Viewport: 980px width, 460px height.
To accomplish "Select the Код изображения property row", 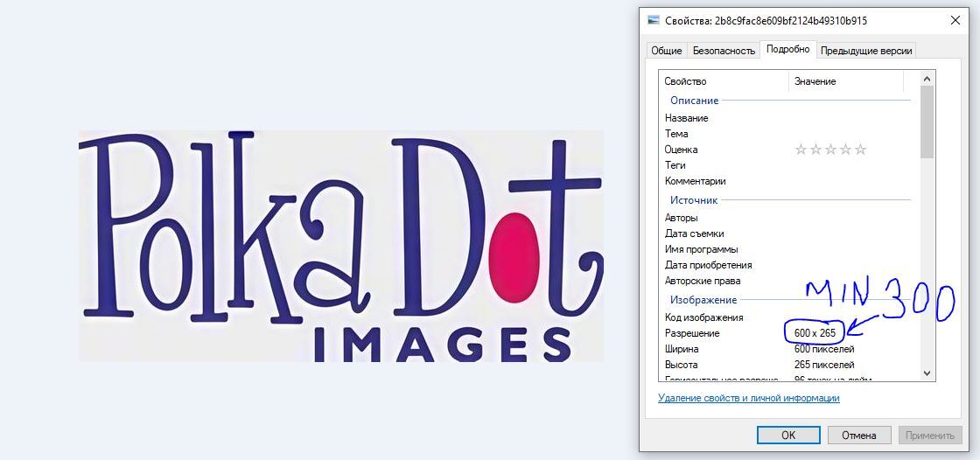I will click(789, 317).
